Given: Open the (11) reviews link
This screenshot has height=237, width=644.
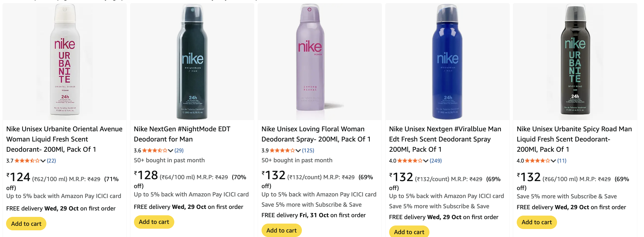Looking at the screenshot, I should tap(562, 161).
